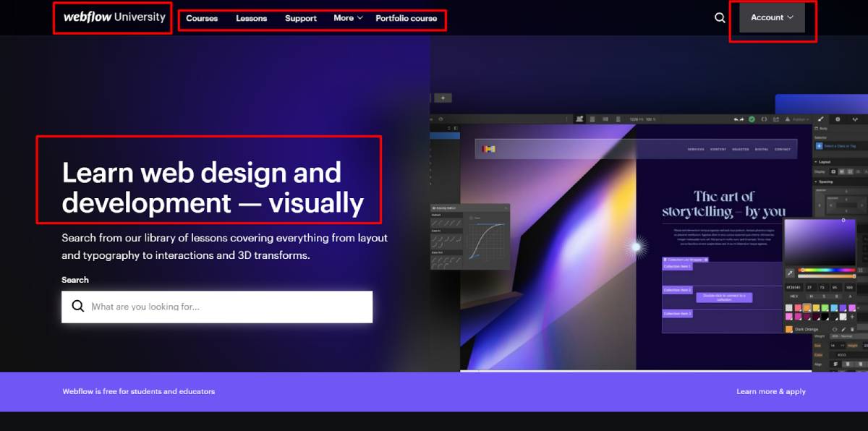This screenshot has width=868, height=431.
Task: Pick a shade in the purple color gradient area
Action: [820, 242]
